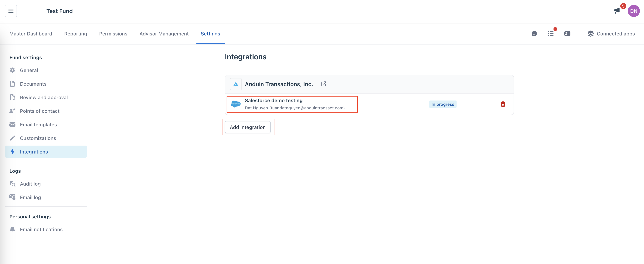644x264 pixels.
Task: Click the In progress status badge
Action: coord(442,104)
